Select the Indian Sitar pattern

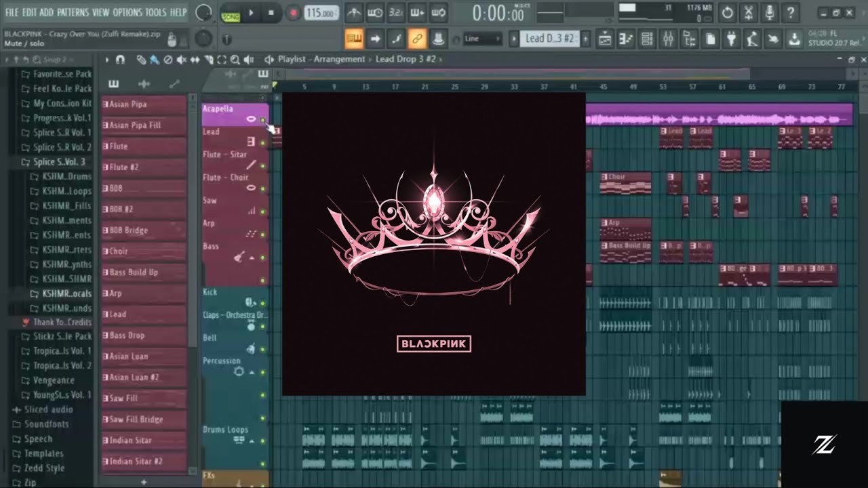(144, 441)
